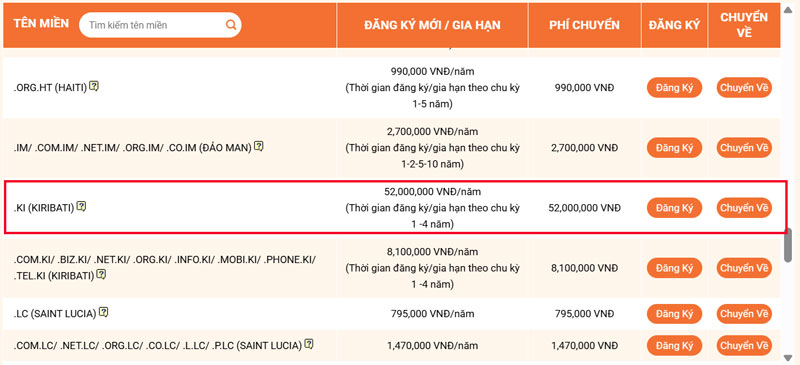Screen dimensions: 800x365
Task: Click Đăng Ký for .LC (SAINT LUCIA)
Action: tap(674, 313)
